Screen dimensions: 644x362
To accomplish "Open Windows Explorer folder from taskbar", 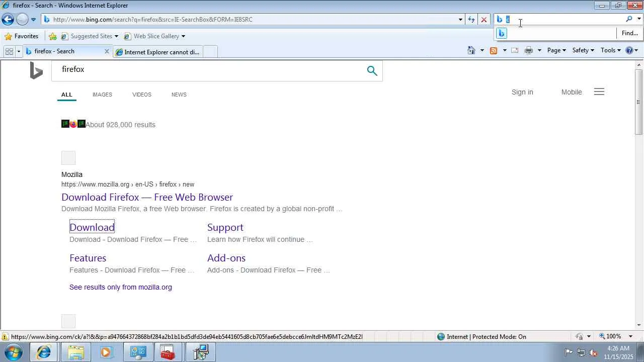I will click(x=76, y=352).
